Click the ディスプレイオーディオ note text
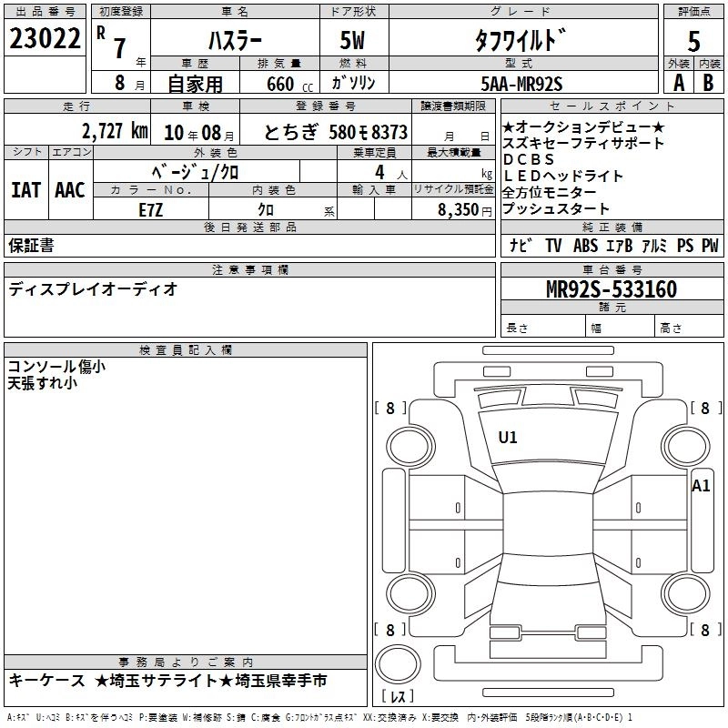Image resolution: width=728 pixels, height=728 pixels. click(93, 289)
